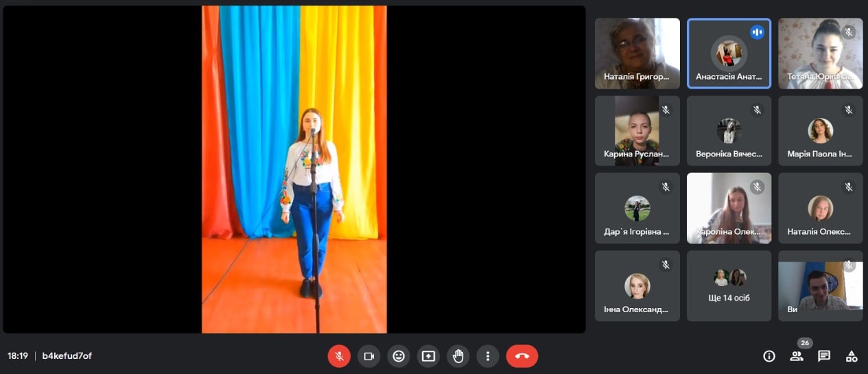The image size is (868, 374).
Task: Click the blue speaking indicator on Анастасія tile
Action: click(x=757, y=32)
